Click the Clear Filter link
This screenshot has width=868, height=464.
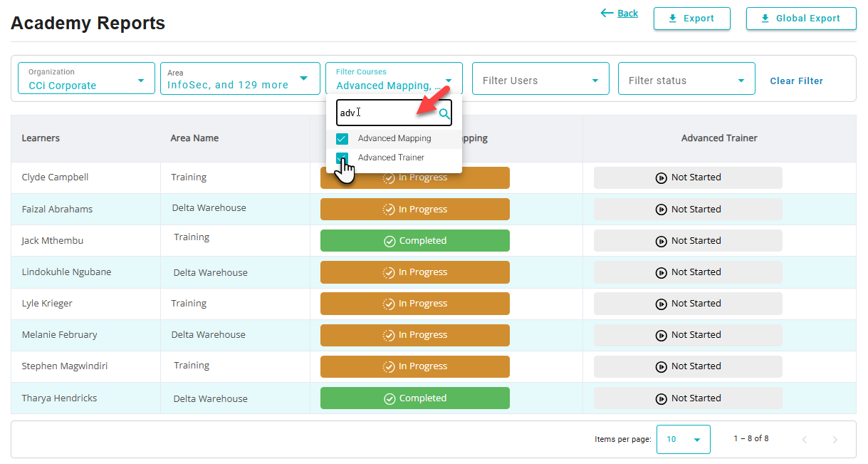796,81
